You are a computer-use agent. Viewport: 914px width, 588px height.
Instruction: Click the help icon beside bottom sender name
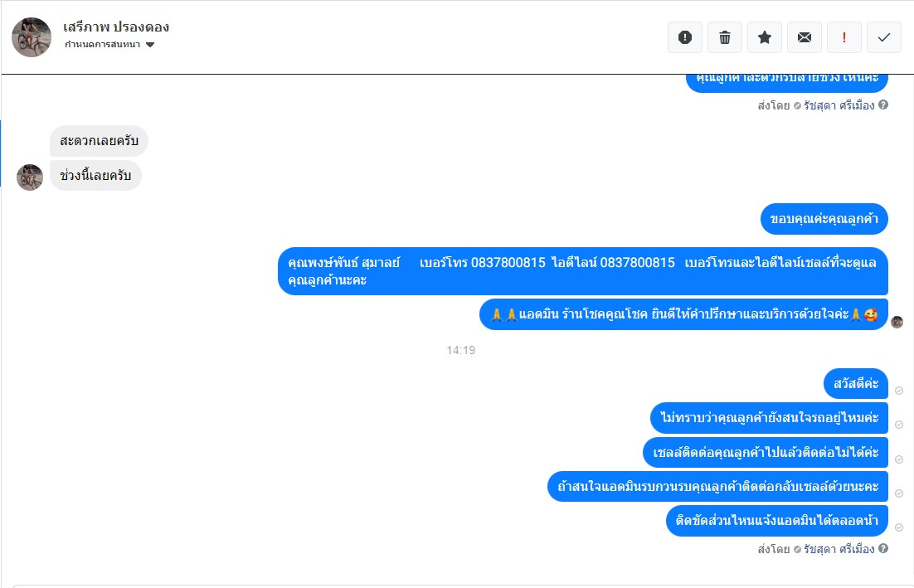coord(883,548)
